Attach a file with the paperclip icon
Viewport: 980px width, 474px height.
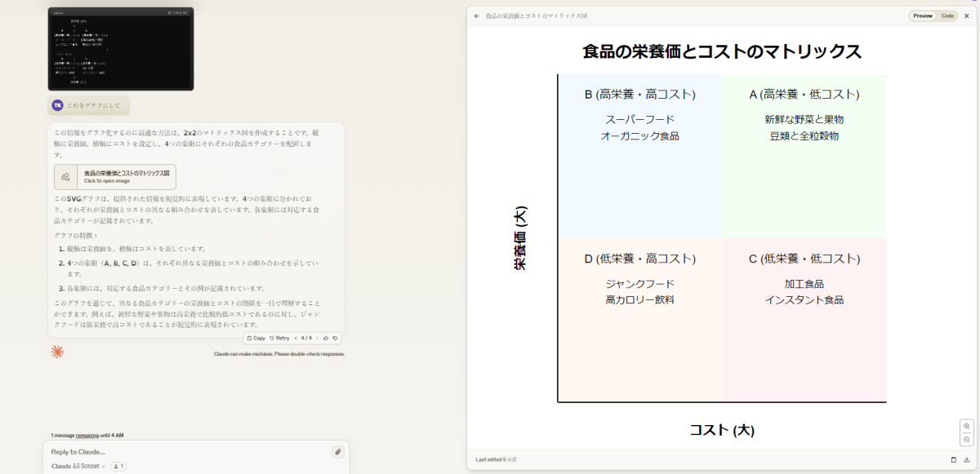[337, 452]
